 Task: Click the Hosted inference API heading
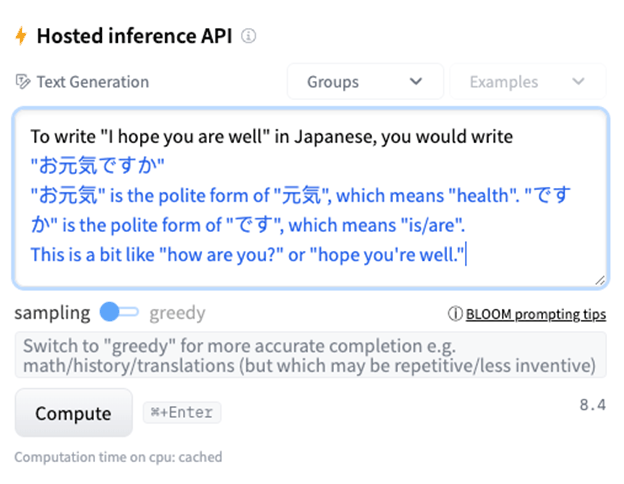click(x=135, y=36)
